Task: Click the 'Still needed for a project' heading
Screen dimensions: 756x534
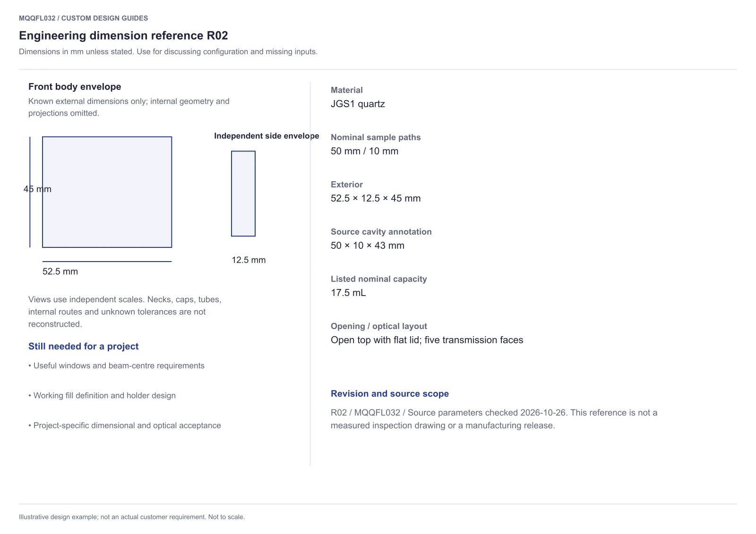Action: pos(83,346)
